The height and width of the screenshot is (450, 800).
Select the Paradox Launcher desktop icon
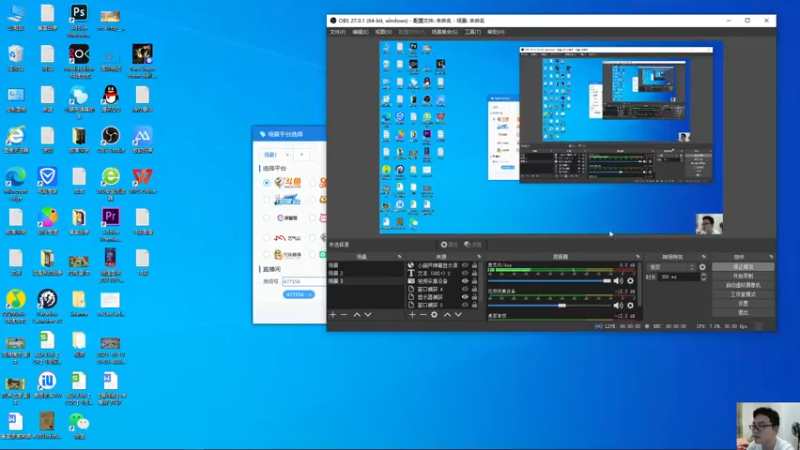click(x=47, y=306)
